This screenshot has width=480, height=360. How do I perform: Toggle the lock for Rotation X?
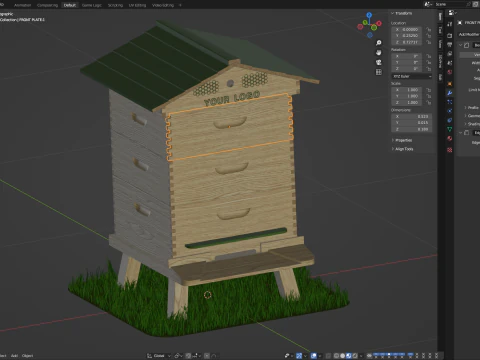(429, 56)
